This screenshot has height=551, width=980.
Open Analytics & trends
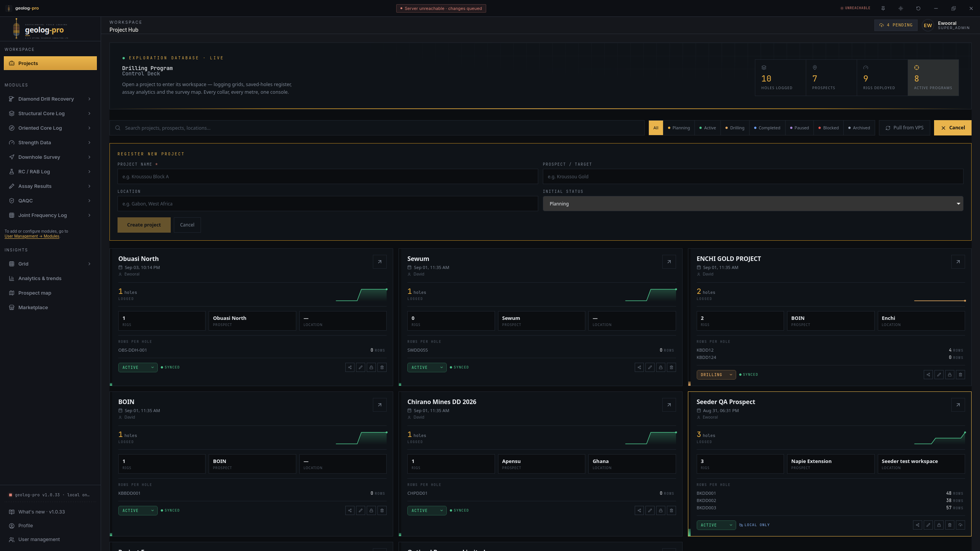click(x=50, y=278)
